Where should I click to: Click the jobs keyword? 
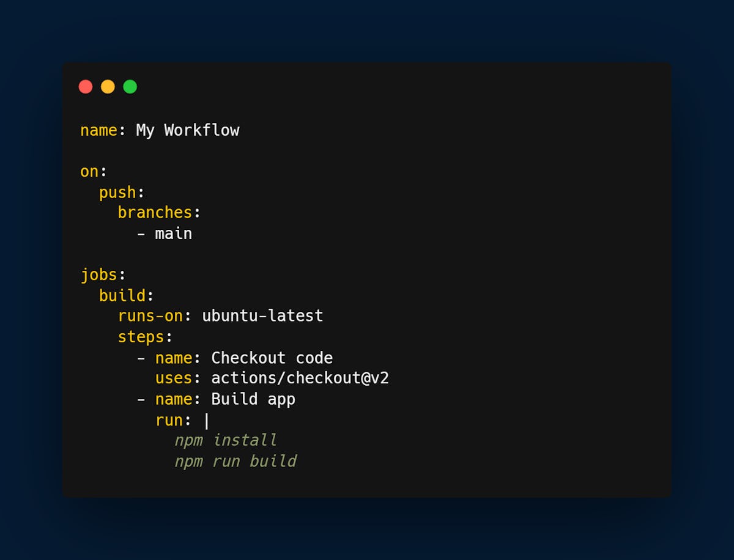click(98, 274)
